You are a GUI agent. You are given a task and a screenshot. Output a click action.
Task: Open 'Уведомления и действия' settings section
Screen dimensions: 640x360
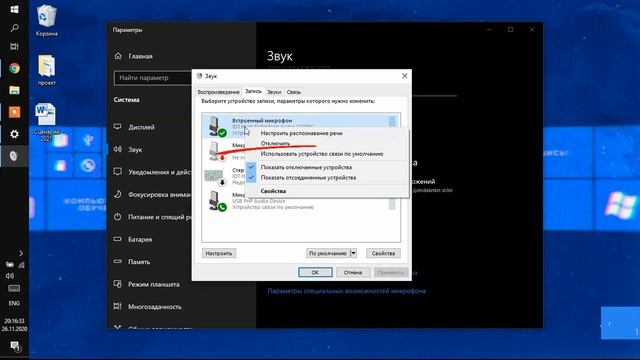point(151,172)
